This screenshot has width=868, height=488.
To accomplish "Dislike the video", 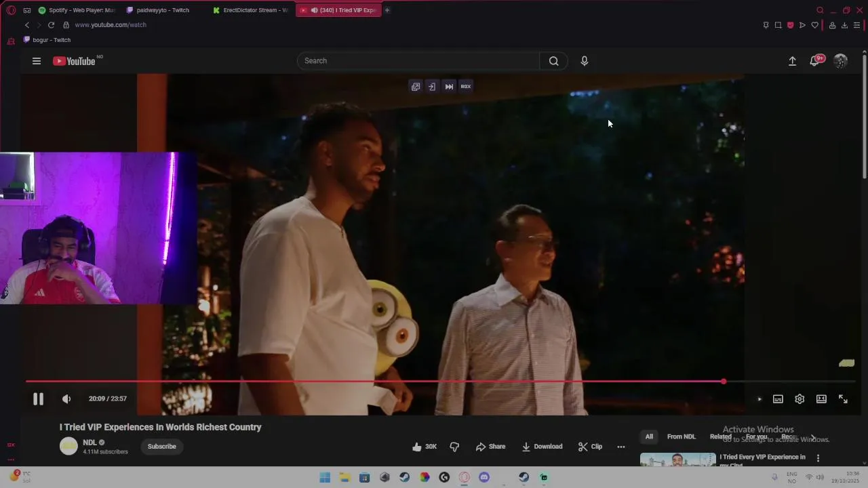I will pos(454,447).
